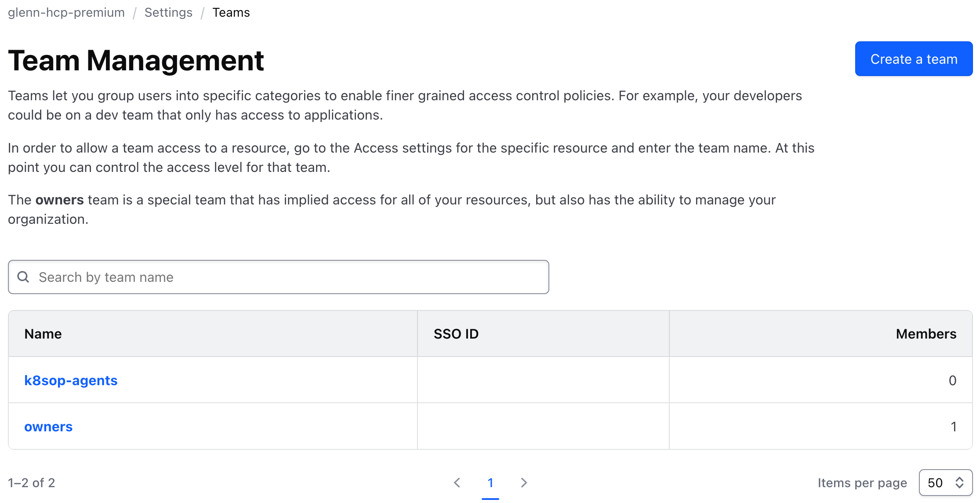The height and width of the screenshot is (503, 980).
Task: Click the Teams breadcrumb item
Action: 231,12
